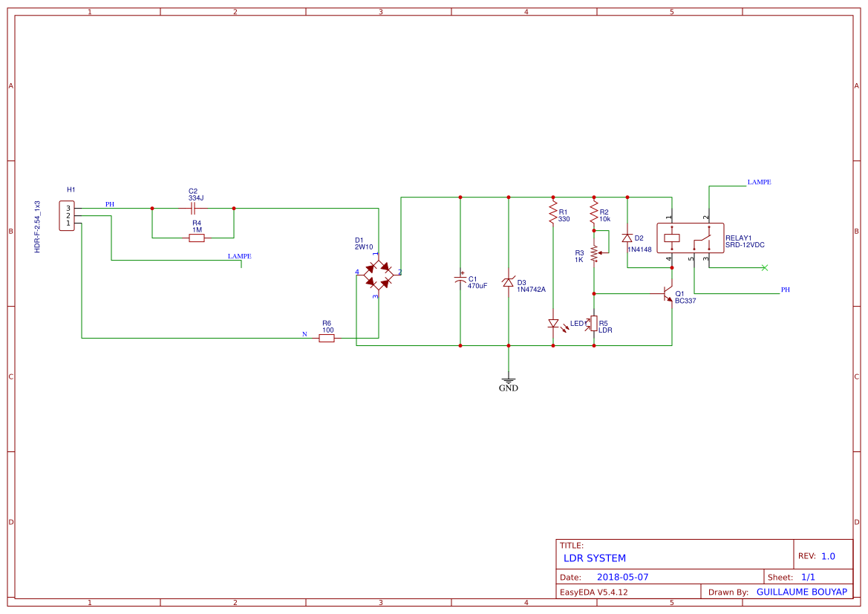Click the date 2018-05-07 in title block

click(623, 576)
